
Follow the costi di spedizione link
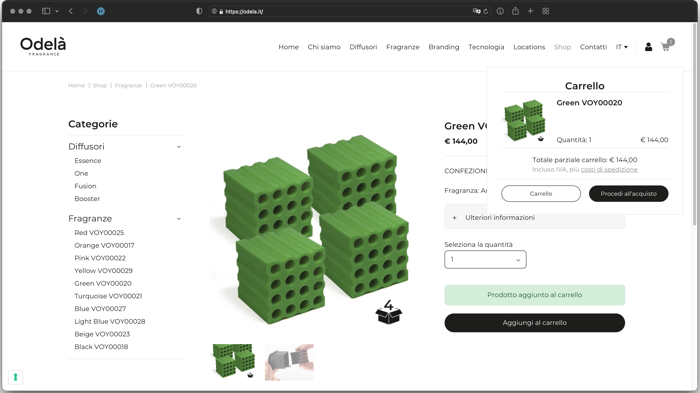(x=609, y=170)
